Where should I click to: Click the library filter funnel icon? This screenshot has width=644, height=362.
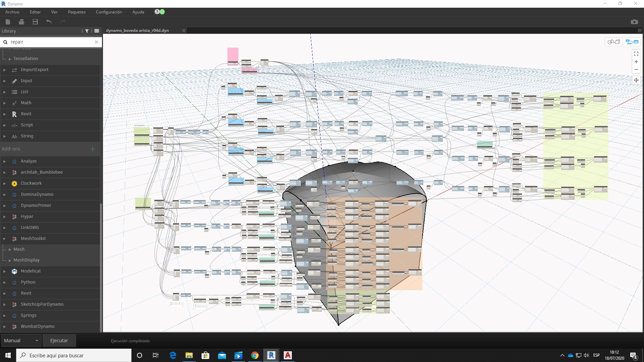(87, 31)
